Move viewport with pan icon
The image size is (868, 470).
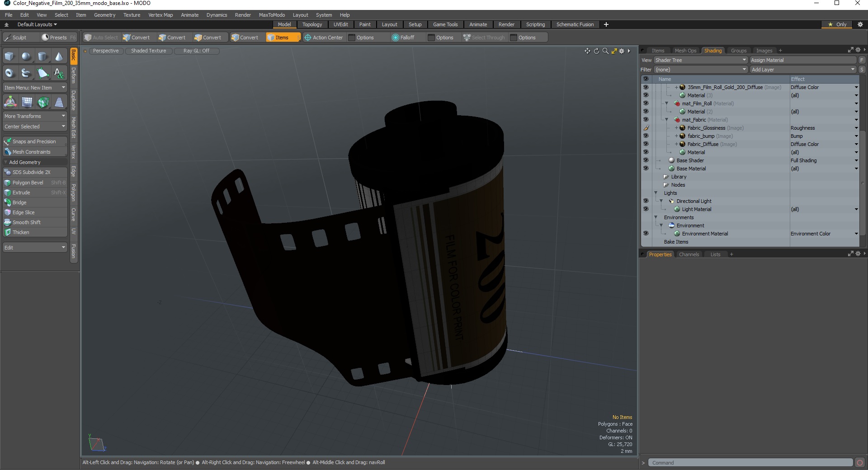point(587,51)
